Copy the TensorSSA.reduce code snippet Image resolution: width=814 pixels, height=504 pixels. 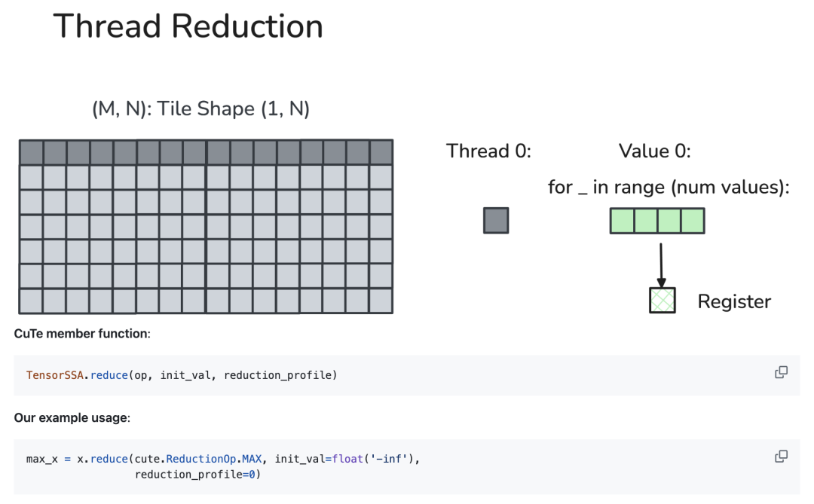click(x=781, y=372)
